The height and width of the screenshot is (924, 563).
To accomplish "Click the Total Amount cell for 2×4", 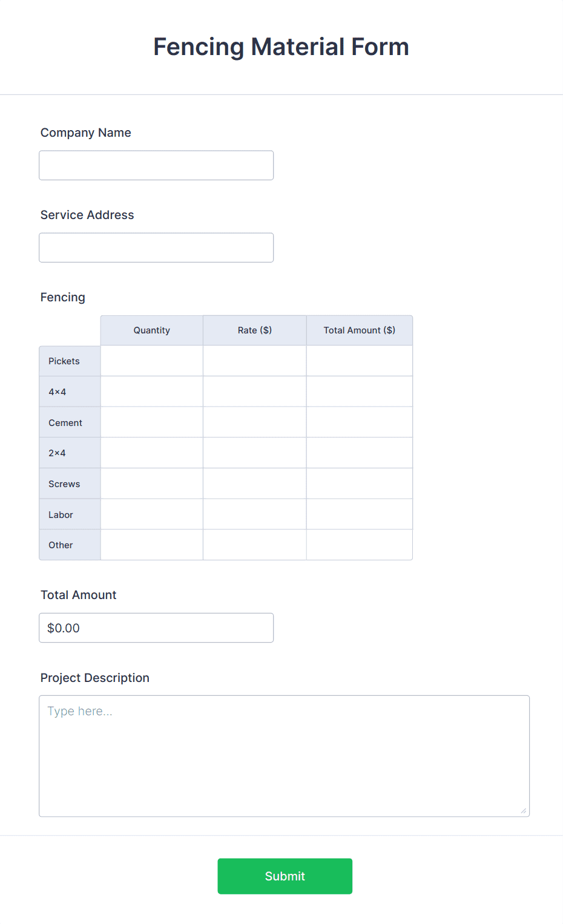I will click(x=359, y=453).
